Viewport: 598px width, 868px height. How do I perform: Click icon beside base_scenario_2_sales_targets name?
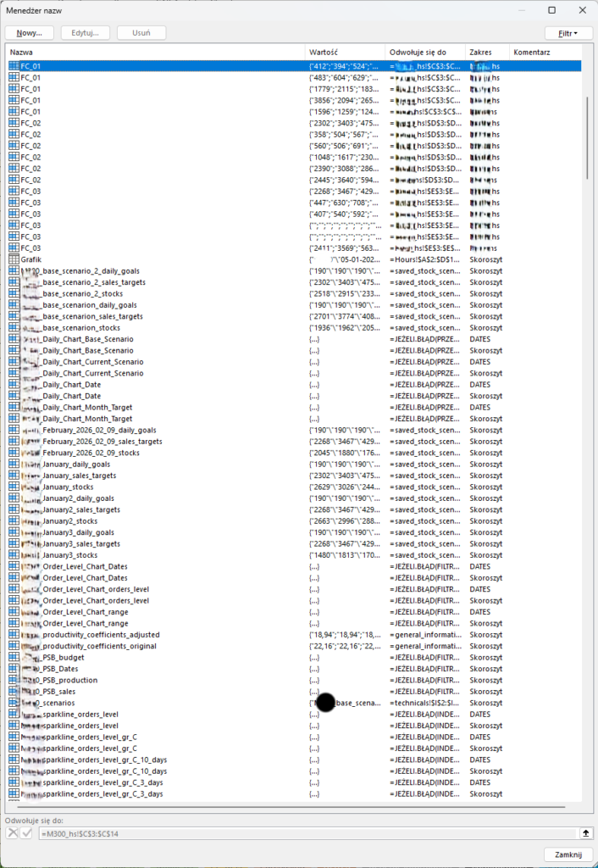click(14, 282)
